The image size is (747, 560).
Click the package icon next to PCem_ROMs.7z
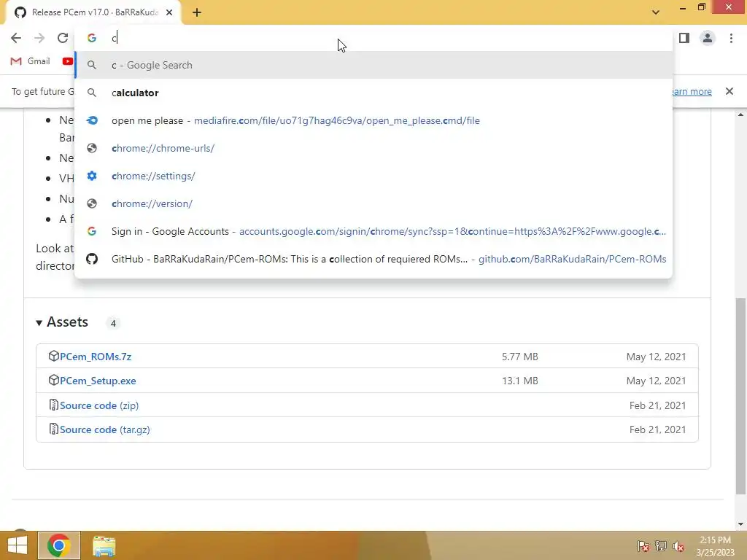coord(53,356)
